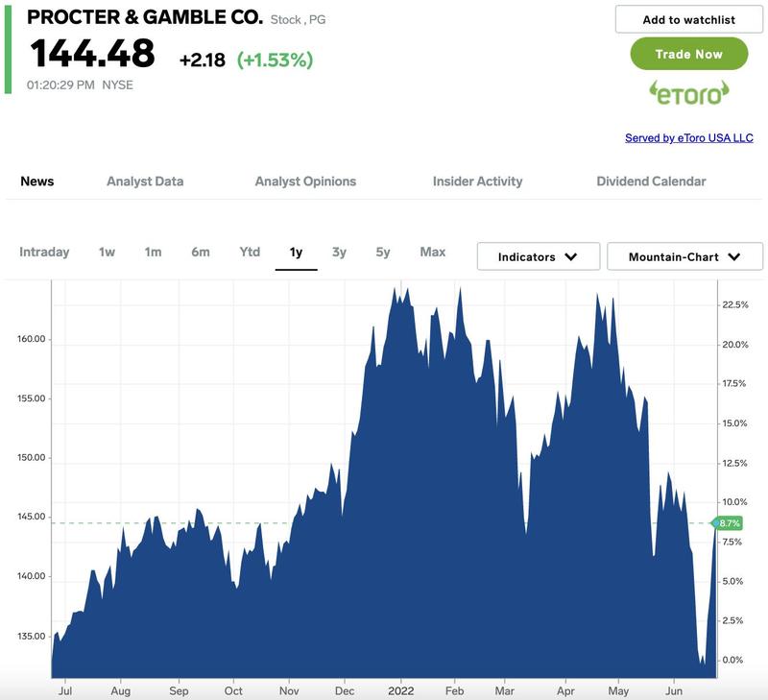
Task: Switch to the Analyst Data tab
Action: (145, 181)
